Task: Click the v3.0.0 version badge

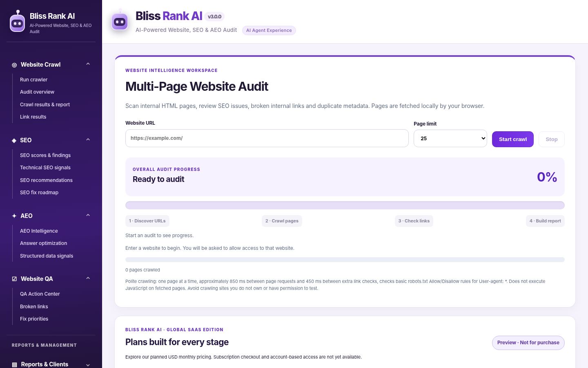Action: (x=214, y=17)
